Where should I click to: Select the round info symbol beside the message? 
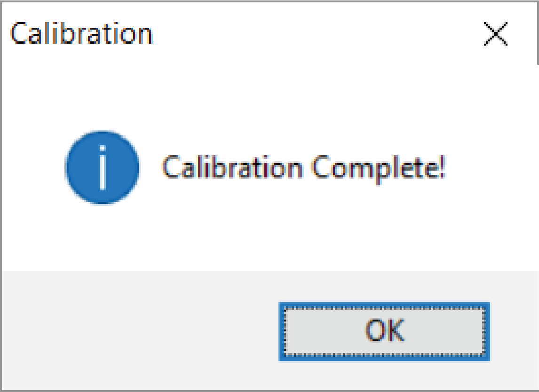(103, 167)
